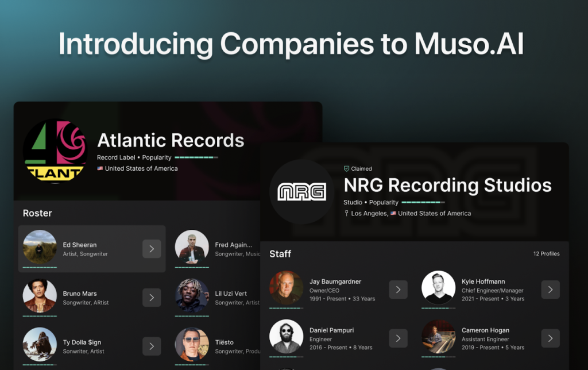This screenshot has height=370, width=588.
Task: Click the Staff section heading
Action: (280, 254)
